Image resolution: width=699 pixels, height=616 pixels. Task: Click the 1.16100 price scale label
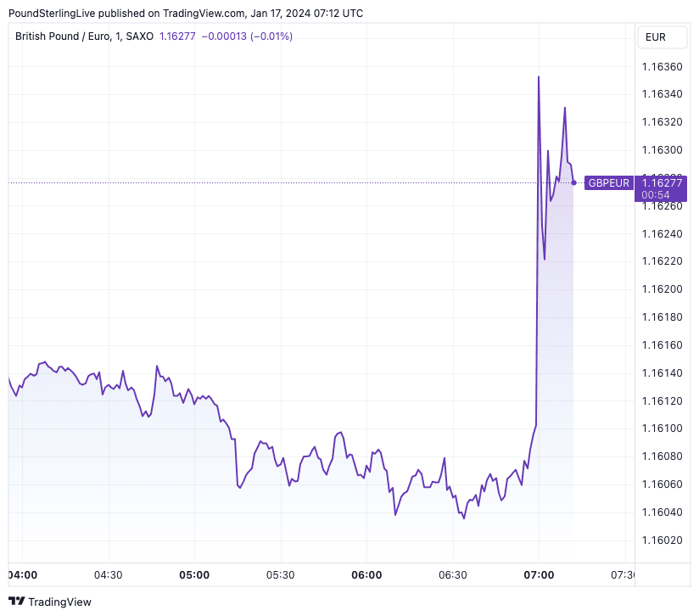(662, 428)
